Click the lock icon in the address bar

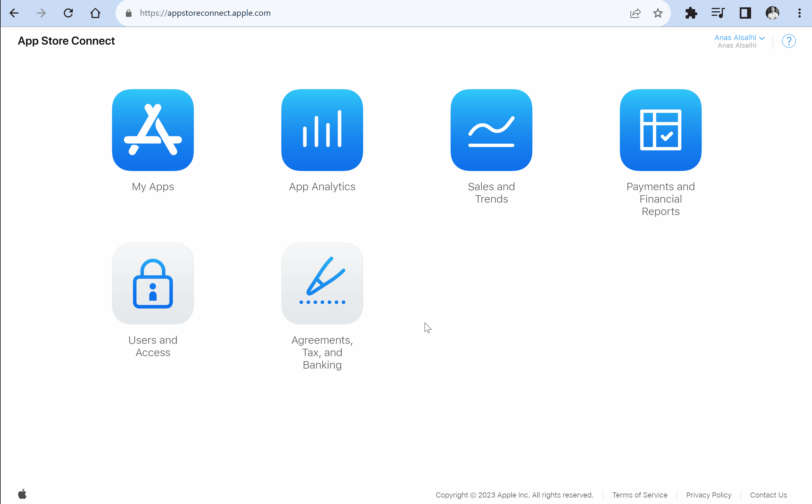(129, 13)
